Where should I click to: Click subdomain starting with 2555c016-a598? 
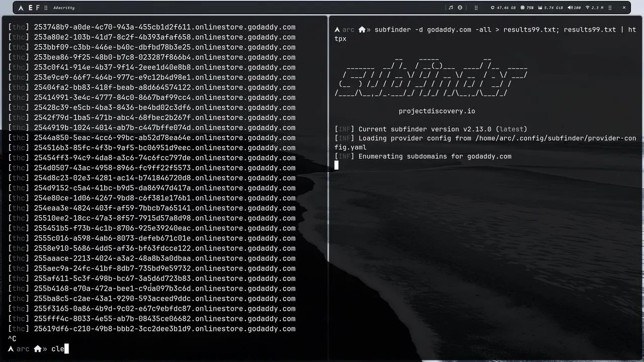pos(165,238)
